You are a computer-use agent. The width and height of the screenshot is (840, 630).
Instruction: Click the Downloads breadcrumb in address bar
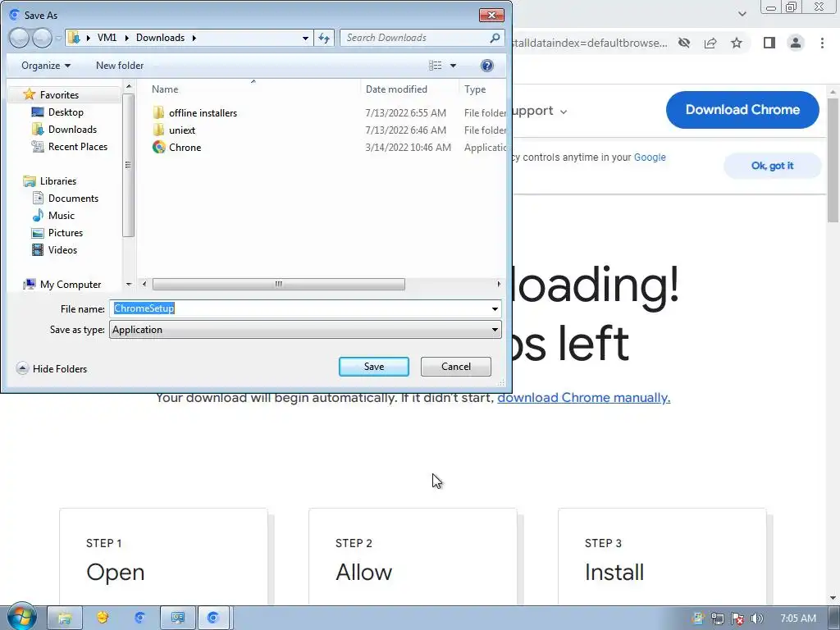tap(160, 38)
